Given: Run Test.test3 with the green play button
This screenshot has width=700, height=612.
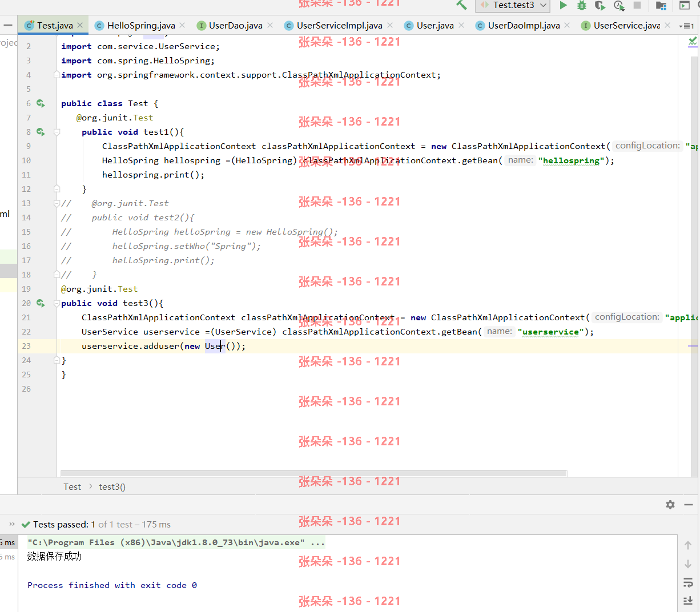Looking at the screenshot, I should [563, 5].
